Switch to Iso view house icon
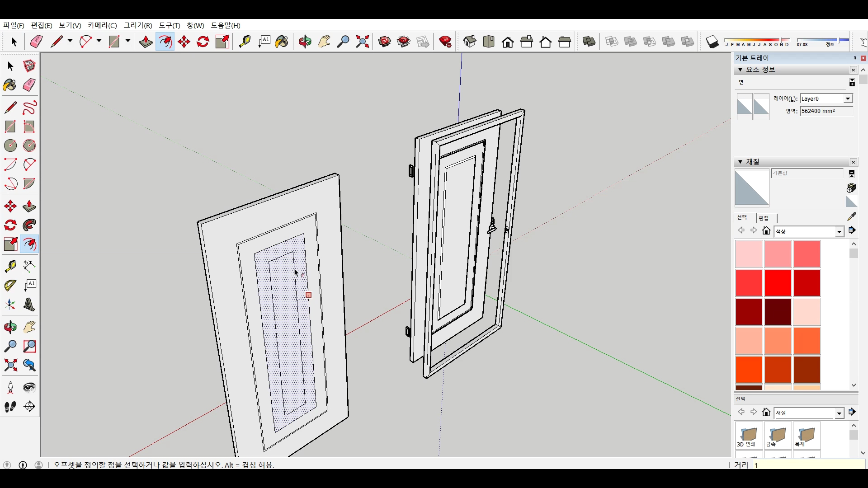The width and height of the screenshot is (868, 488). (x=470, y=42)
